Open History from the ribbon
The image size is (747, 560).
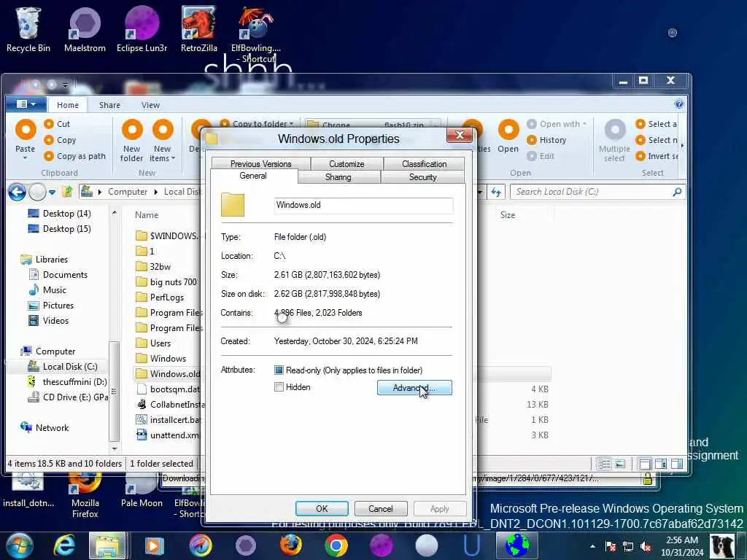pyautogui.click(x=547, y=140)
